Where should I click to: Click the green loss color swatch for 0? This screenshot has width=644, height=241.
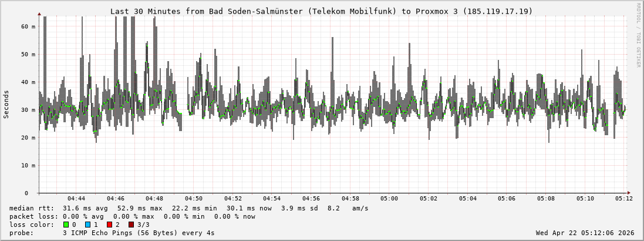pos(66,225)
